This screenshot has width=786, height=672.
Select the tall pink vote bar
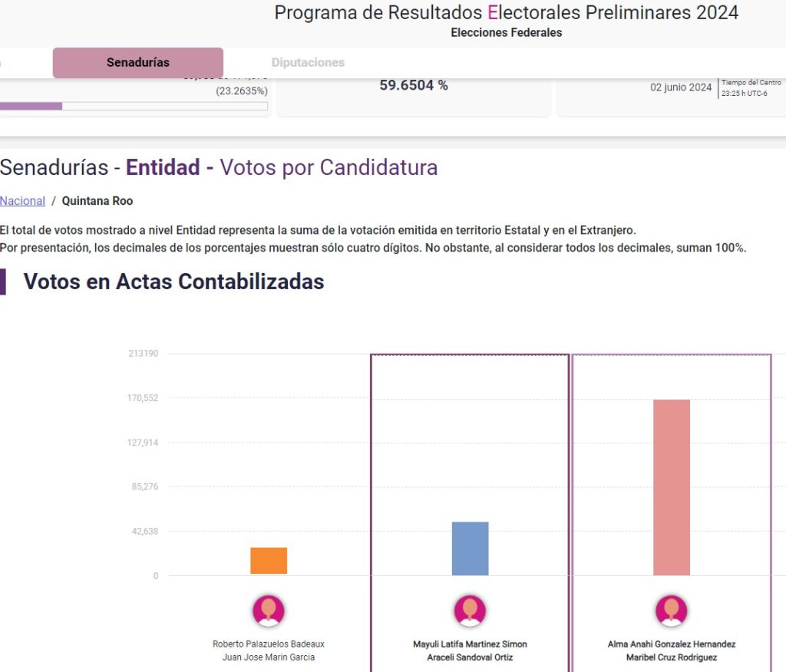click(x=672, y=487)
